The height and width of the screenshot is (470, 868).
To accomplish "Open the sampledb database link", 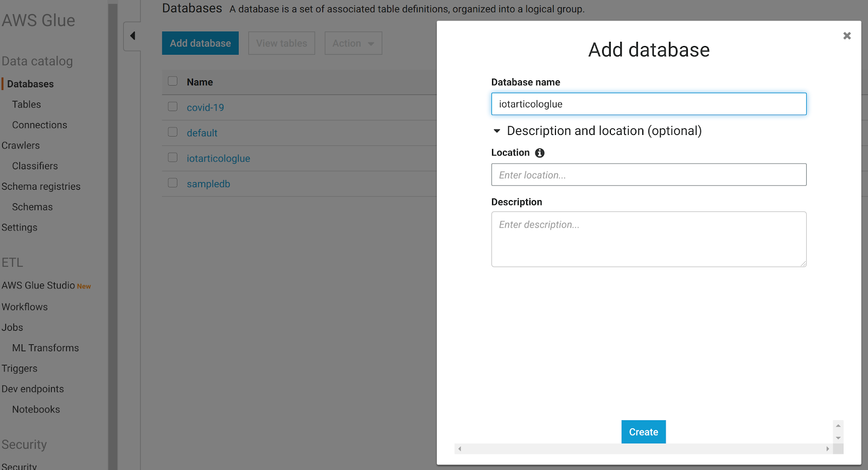I will [x=208, y=184].
